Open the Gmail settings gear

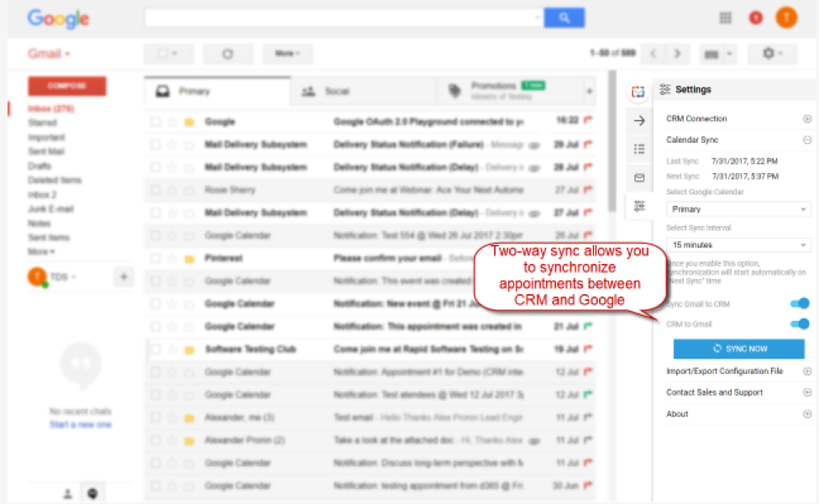click(772, 53)
